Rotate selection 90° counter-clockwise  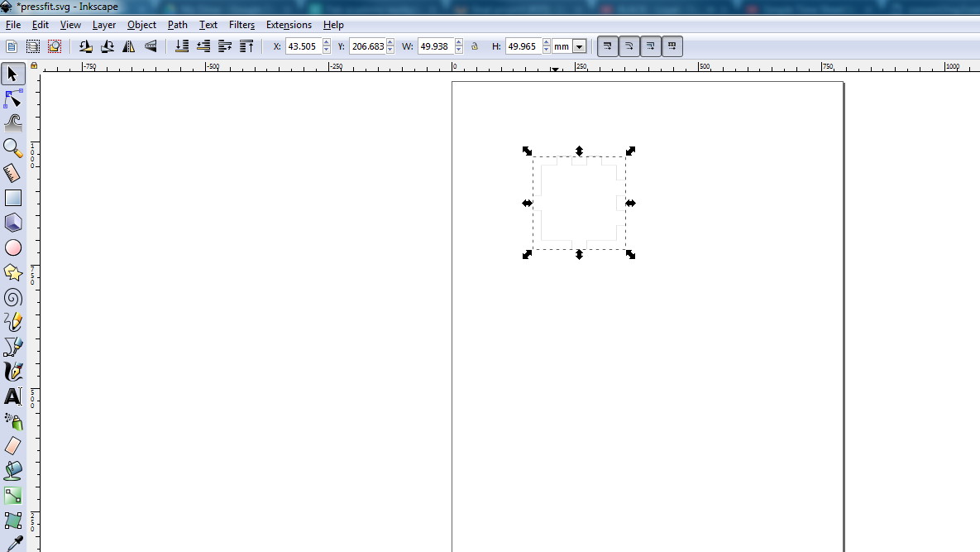(x=86, y=46)
